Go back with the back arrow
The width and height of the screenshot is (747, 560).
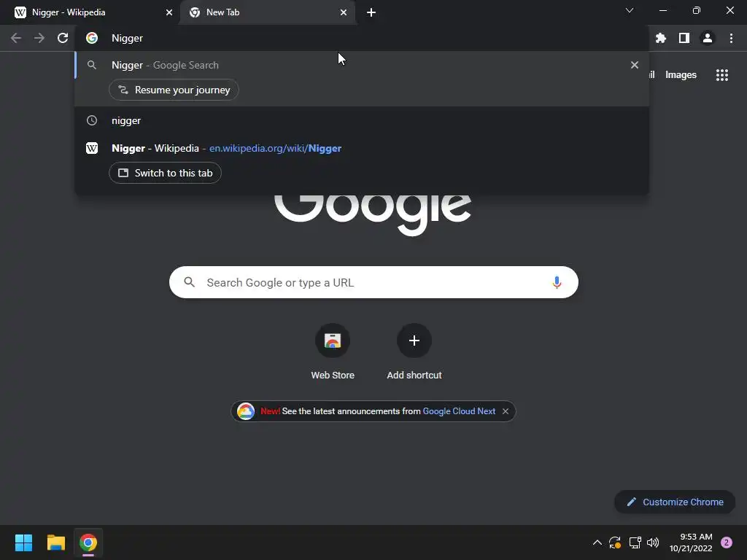(x=16, y=38)
